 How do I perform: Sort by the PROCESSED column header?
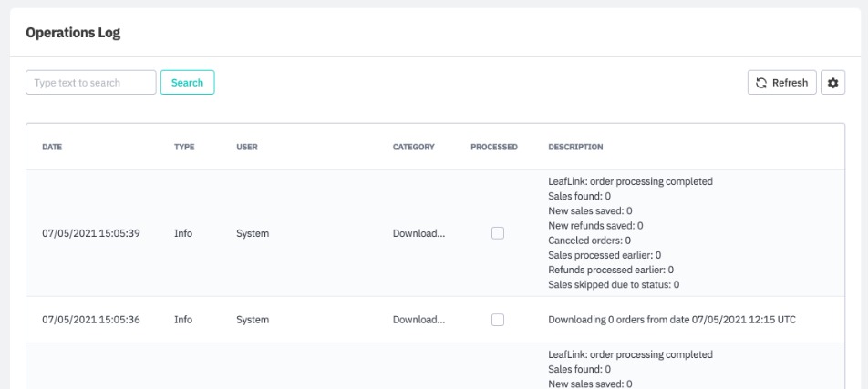[x=494, y=147]
